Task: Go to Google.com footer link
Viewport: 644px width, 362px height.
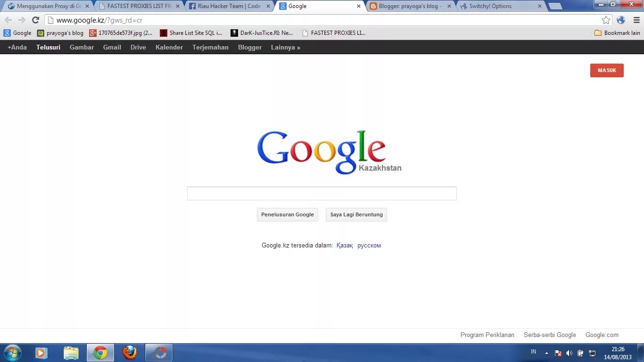Action: (602, 335)
